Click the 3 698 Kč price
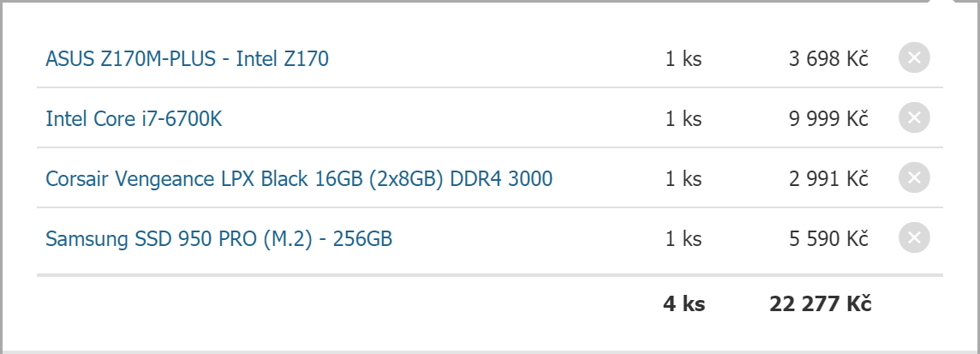Image resolution: width=980 pixels, height=354 pixels. point(828,59)
